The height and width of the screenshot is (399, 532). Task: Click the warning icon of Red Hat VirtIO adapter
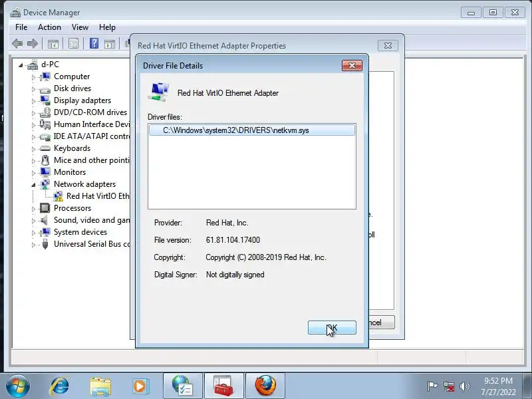pyautogui.click(x=58, y=196)
